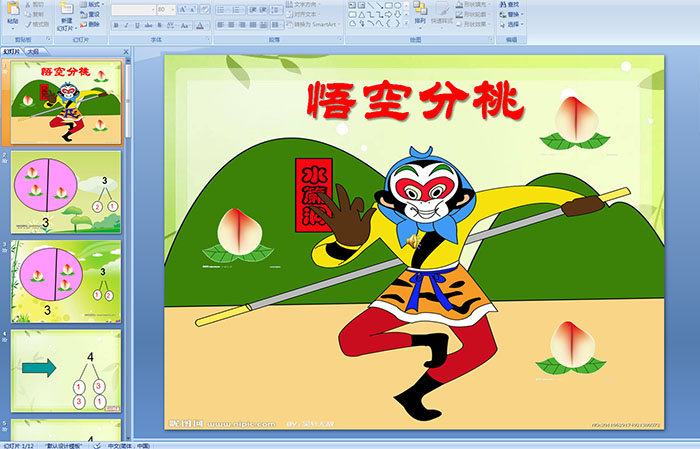Pick the rectangle shape in shapes gallery

click(x=388, y=5)
